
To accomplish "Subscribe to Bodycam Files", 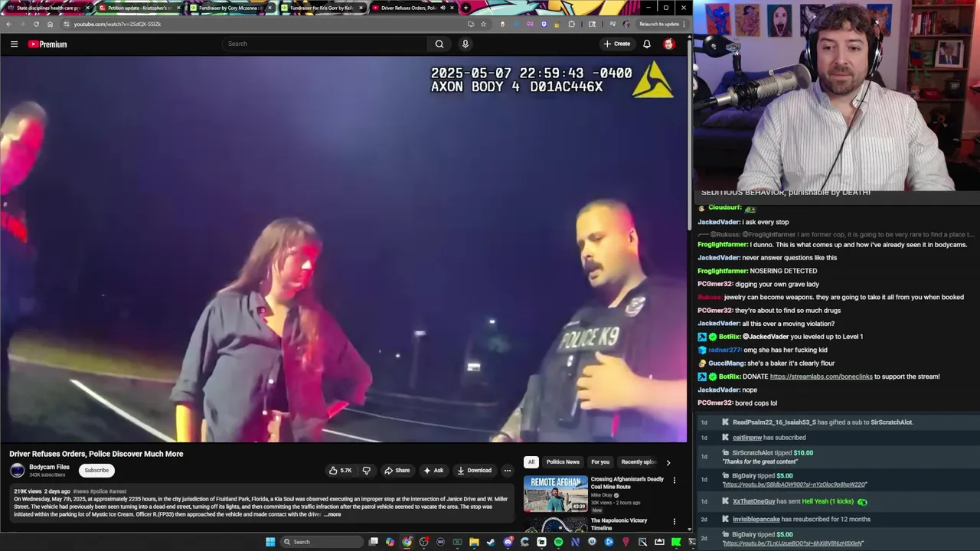I will coord(96,470).
